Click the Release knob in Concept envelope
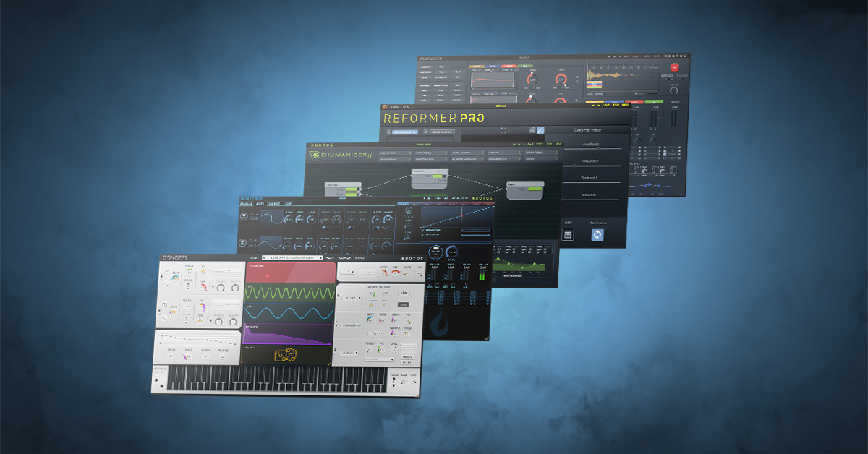This screenshot has height=454, width=868. pyautogui.click(x=222, y=357)
